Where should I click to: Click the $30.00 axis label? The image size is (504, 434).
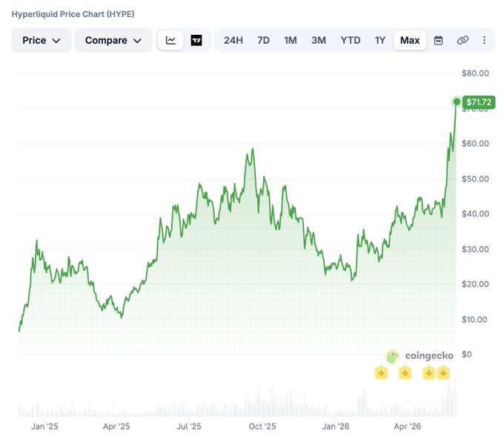click(475, 249)
